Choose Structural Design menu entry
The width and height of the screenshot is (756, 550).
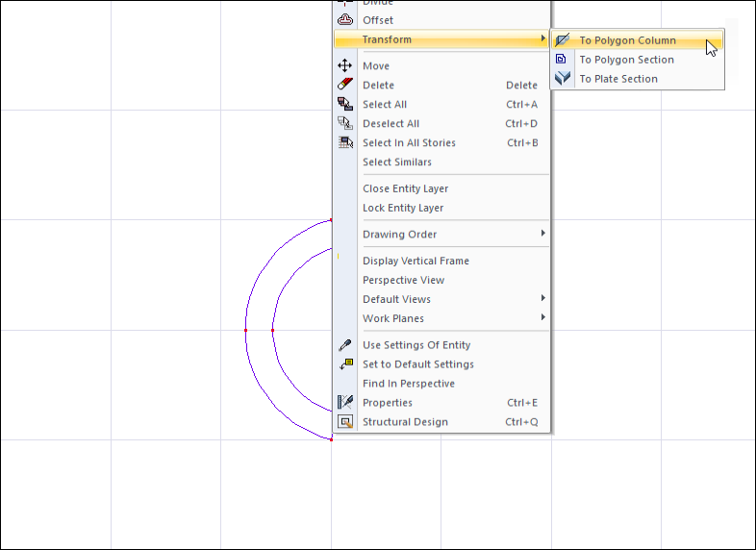441,422
